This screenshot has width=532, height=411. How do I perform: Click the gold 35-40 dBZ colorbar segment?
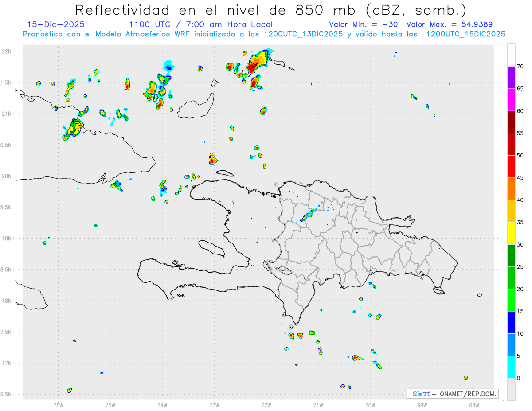click(x=511, y=211)
